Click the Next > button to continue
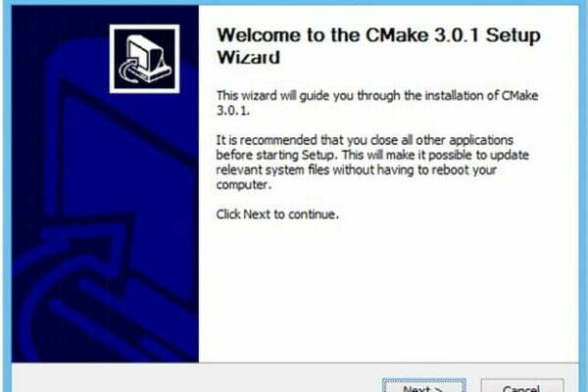Image resolution: width=588 pixels, height=392 pixels. (x=424, y=386)
